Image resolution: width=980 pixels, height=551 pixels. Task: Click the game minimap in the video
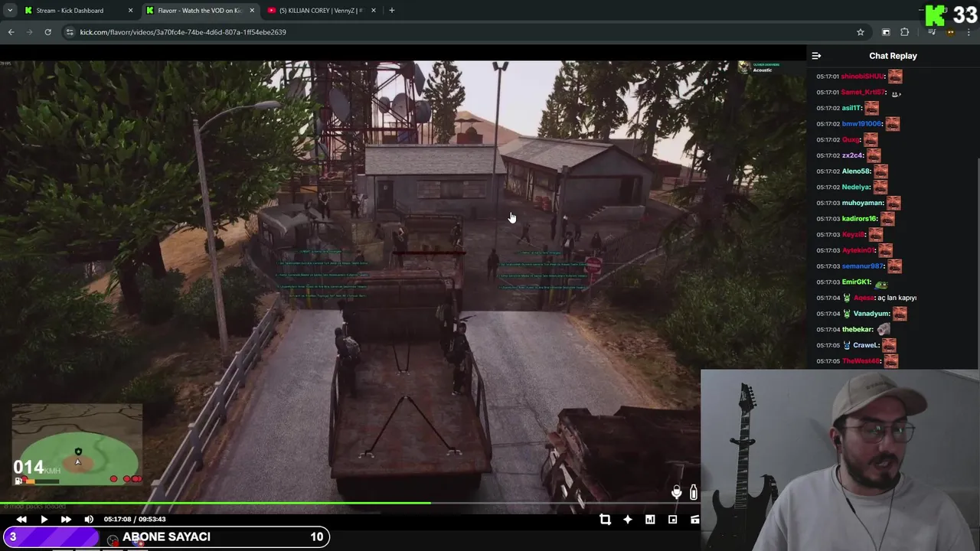(x=77, y=445)
